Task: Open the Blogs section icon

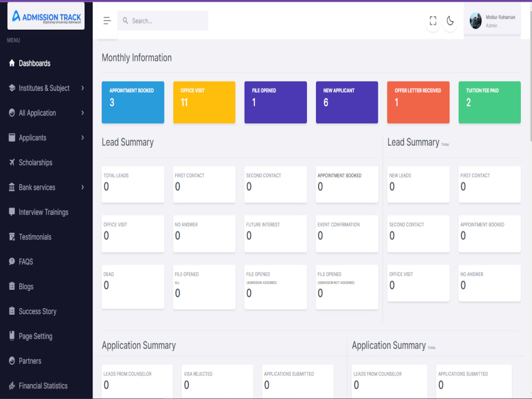Action: tap(11, 286)
